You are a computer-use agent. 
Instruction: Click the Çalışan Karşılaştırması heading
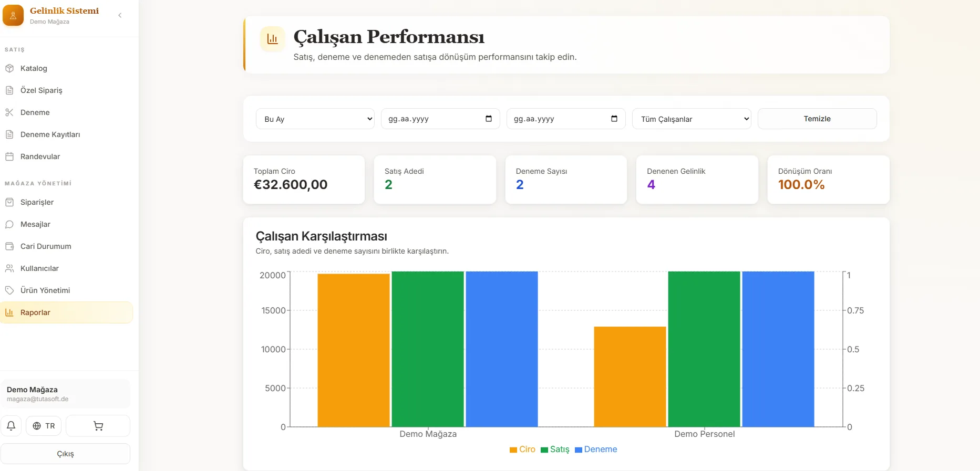pyautogui.click(x=322, y=236)
